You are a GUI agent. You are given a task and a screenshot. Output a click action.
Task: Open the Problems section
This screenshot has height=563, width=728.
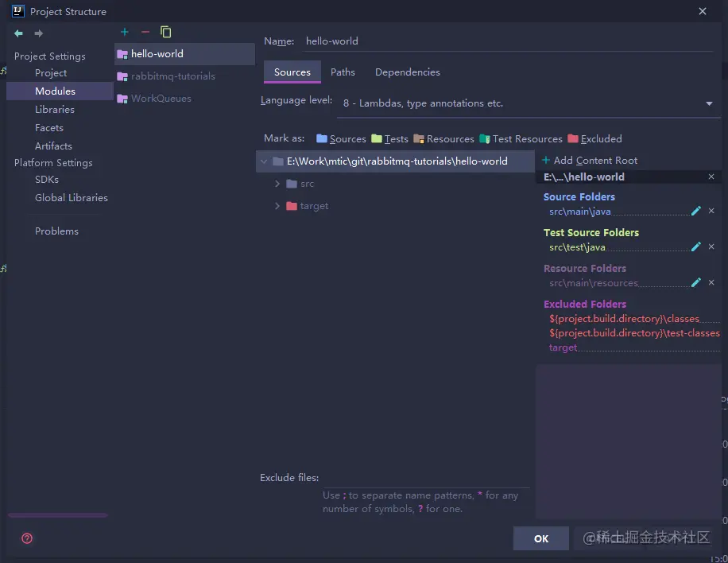[x=56, y=231]
